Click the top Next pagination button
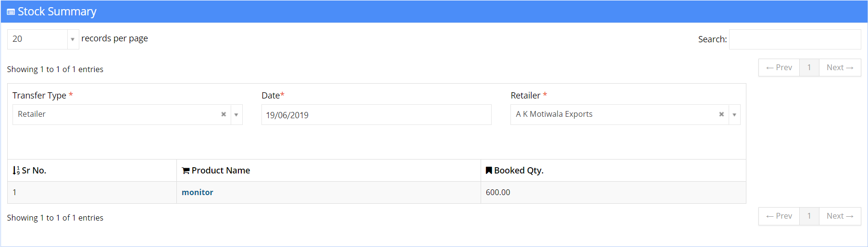The width and height of the screenshot is (868, 247). click(x=840, y=68)
